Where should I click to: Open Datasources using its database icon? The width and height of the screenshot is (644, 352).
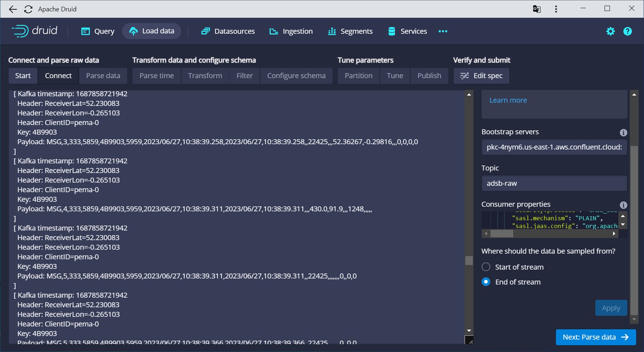pos(205,31)
